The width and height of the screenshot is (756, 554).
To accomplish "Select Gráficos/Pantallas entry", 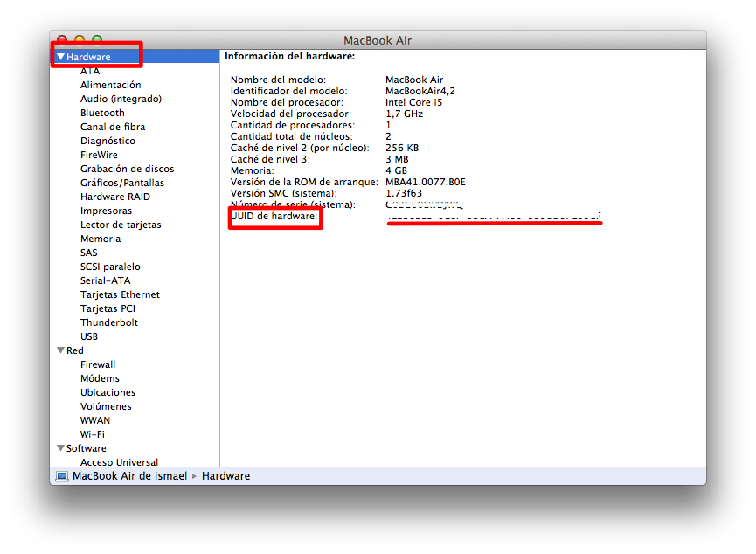I will pos(122,183).
